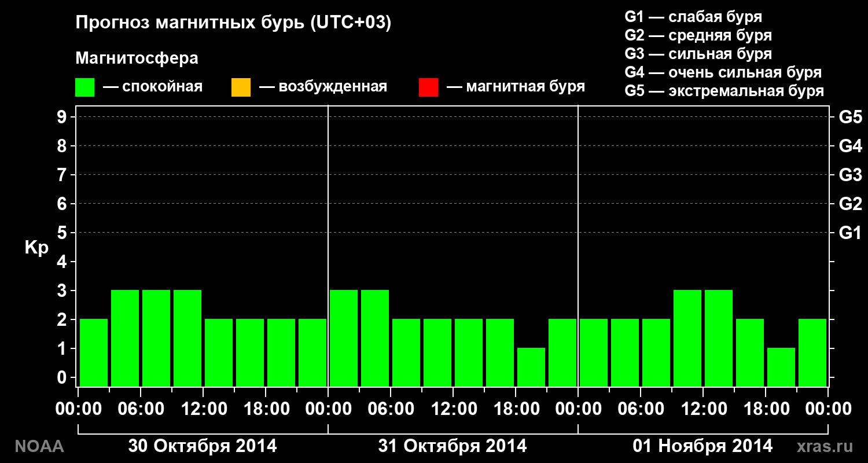Click the first bar of 30 Октября
Screen dimensions: 868x463
[x=94, y=352]
